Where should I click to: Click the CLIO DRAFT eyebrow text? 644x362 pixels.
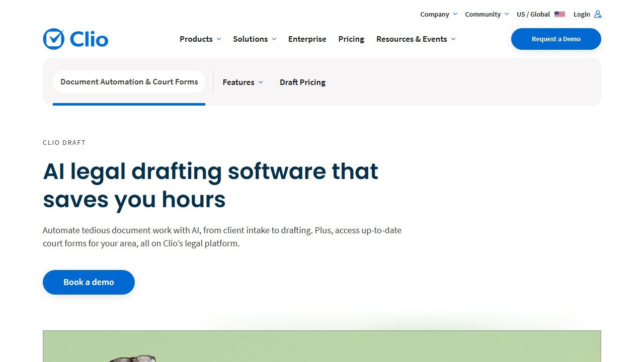pyautogui.click(x=64, y=142)
